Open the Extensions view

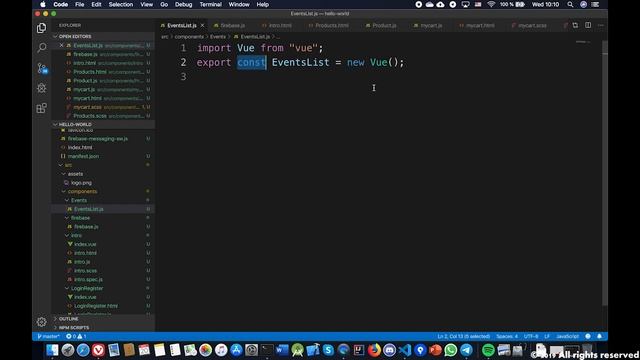pyautogui.click(x=41, y=108)
